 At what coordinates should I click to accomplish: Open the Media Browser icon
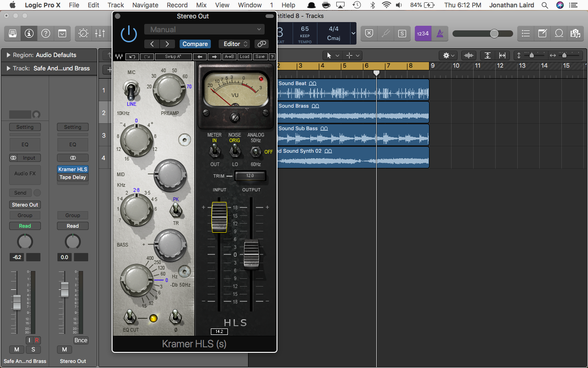tap(575, 34)
